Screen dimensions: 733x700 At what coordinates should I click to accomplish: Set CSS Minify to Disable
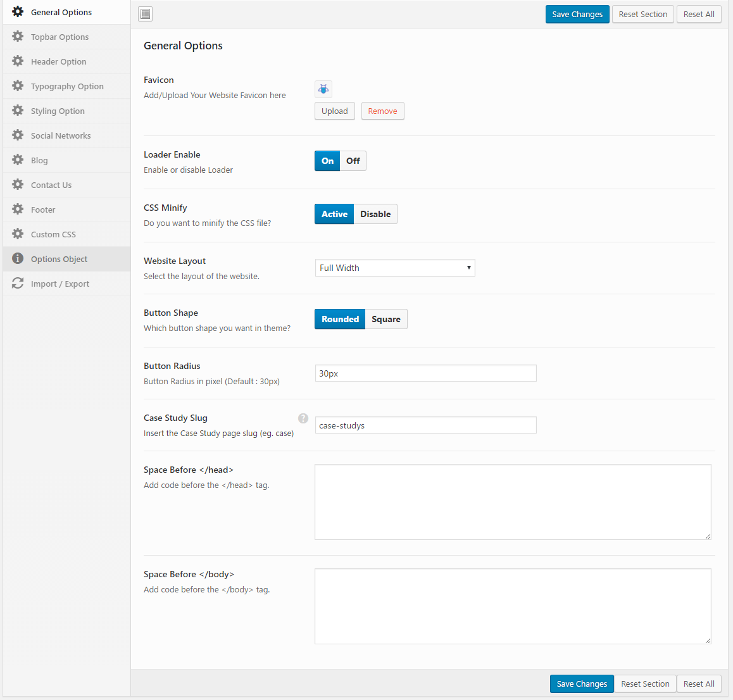coord(375,214)
